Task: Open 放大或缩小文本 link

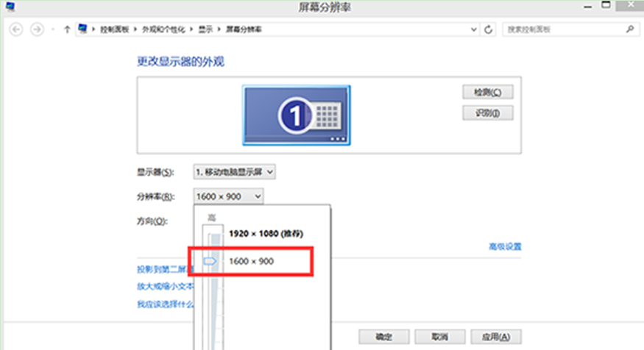Action: point(165,286)
